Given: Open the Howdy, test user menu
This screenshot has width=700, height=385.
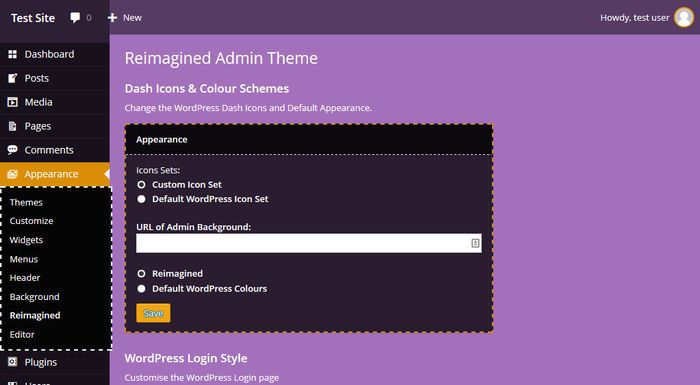Looking at the screenshot, I should point(634,18).
